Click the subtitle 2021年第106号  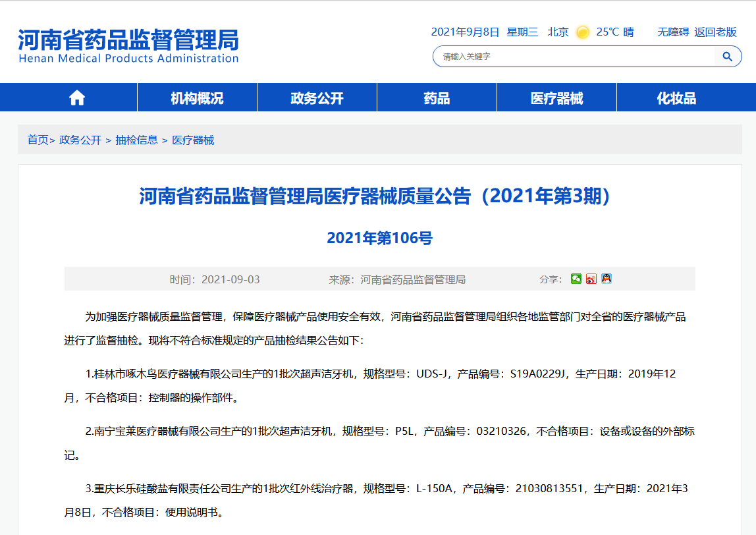click(379, 238)
